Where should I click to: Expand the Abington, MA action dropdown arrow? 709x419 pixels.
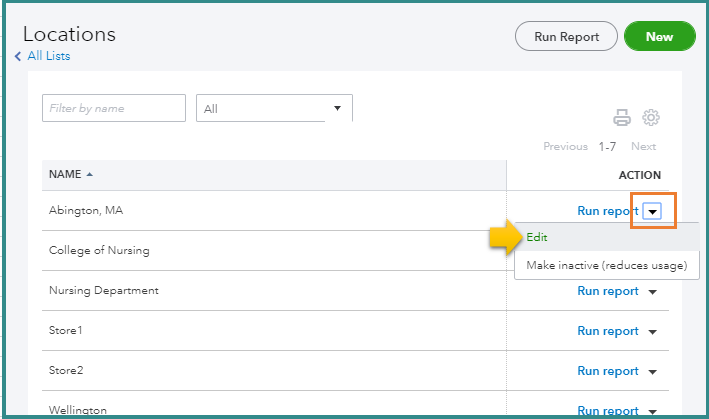pyautogui.click(x=653, y=212)
